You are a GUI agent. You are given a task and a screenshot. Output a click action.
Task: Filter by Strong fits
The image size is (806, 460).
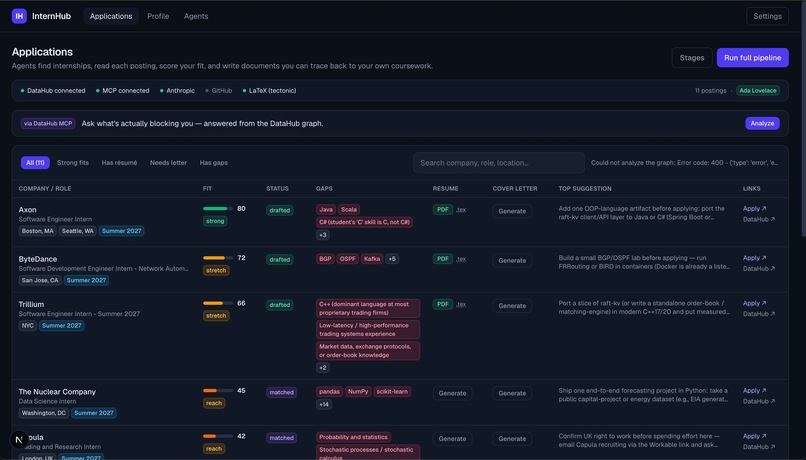point(73,162)
